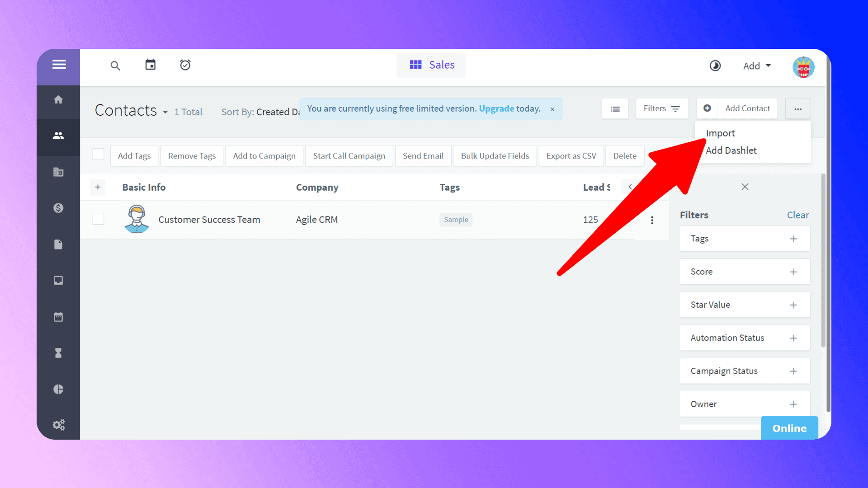Open the Online chat status widget
This screenshot has height=488, width=868.
pos(789,428)
